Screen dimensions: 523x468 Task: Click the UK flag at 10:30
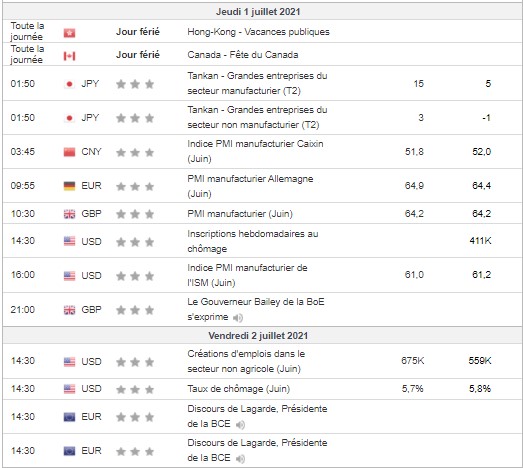coord(69,214)
